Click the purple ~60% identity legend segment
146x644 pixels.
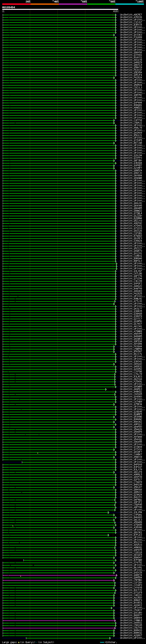[73, 4]
